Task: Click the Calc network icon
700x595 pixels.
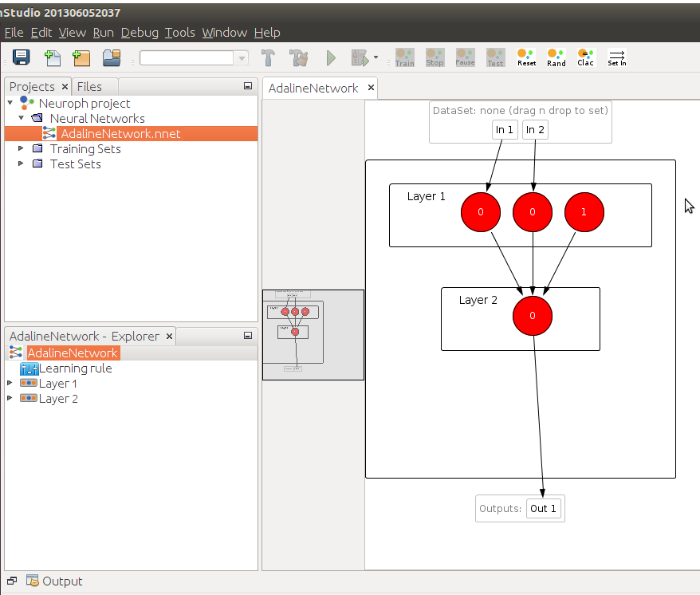Action: point(586,57)
